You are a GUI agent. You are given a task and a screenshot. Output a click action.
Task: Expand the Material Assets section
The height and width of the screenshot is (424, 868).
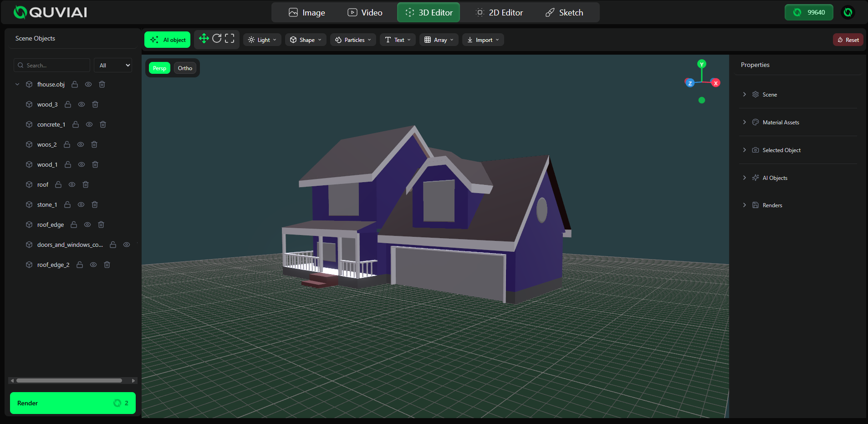click(781, 122)
